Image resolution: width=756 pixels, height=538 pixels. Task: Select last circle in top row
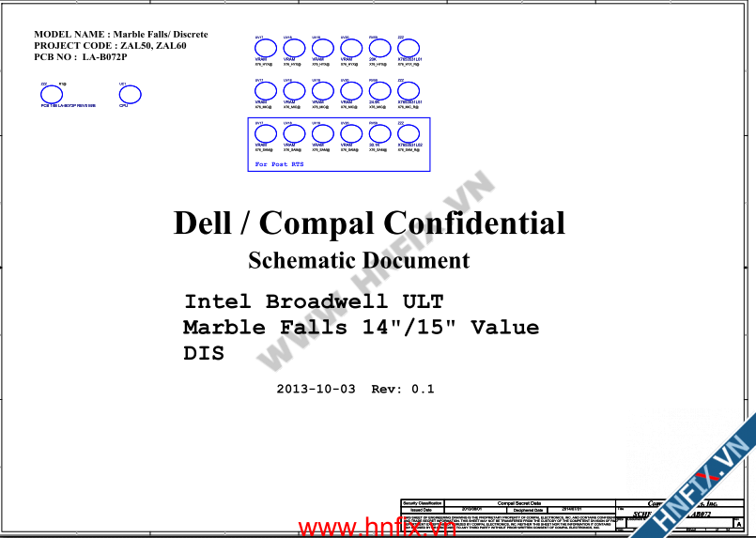(408, 48)
